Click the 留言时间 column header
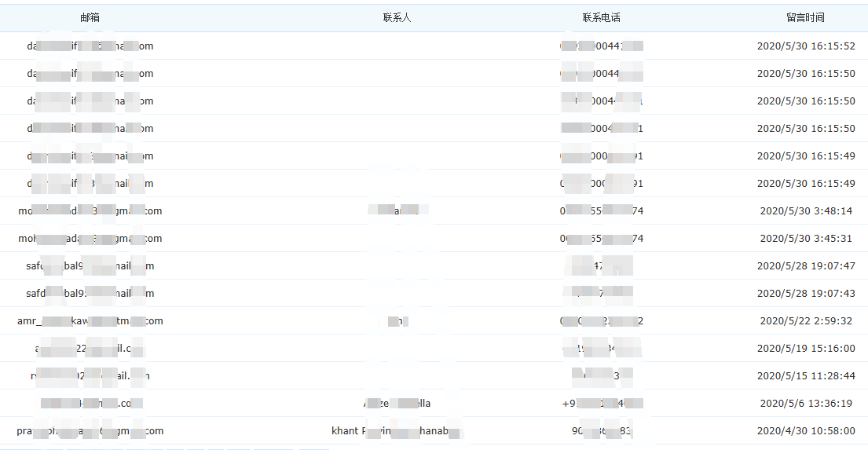The image size is (868, 450). [x=805, y=17]
